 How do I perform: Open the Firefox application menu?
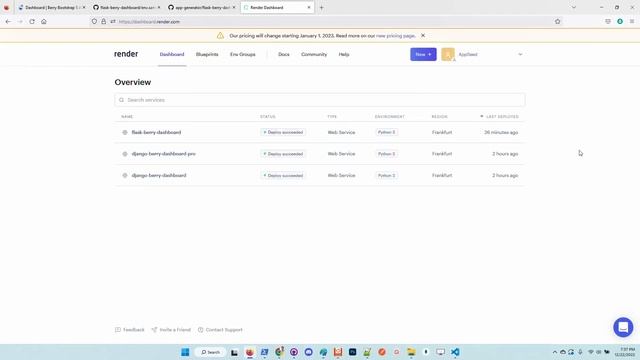[x=631, y=22]
